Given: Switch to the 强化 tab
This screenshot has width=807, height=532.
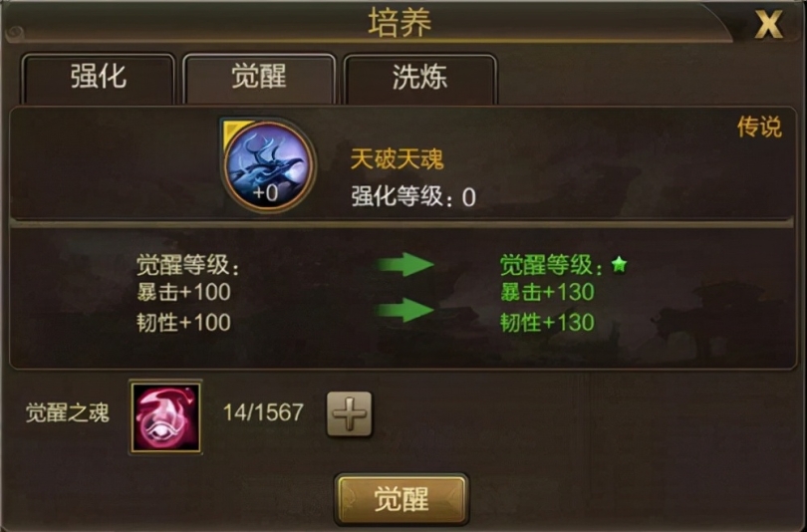Looking at the screenshot, I should tap(98, 78).
